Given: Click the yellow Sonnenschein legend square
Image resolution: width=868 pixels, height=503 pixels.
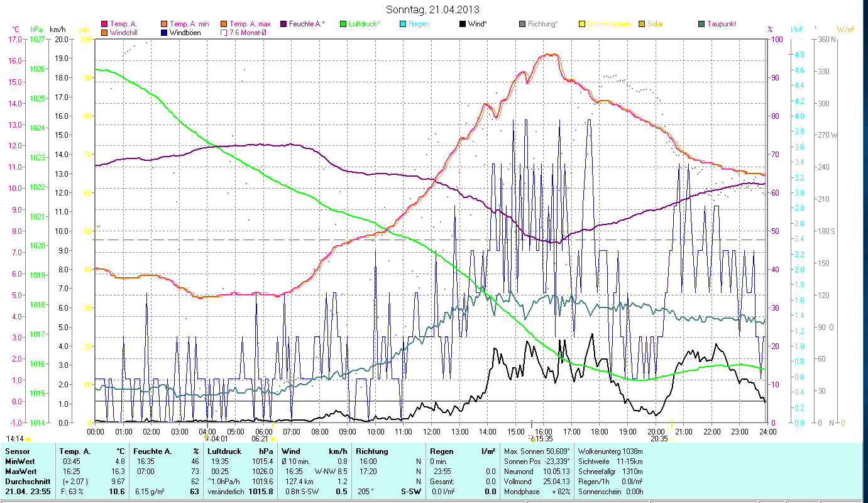Looking at the screenshot, I should point(582,24).
